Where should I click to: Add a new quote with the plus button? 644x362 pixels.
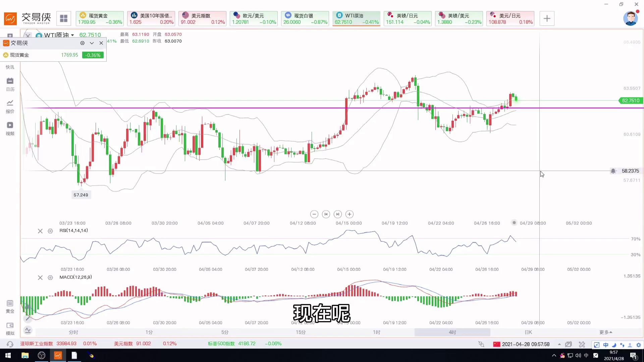pos(547,18)
